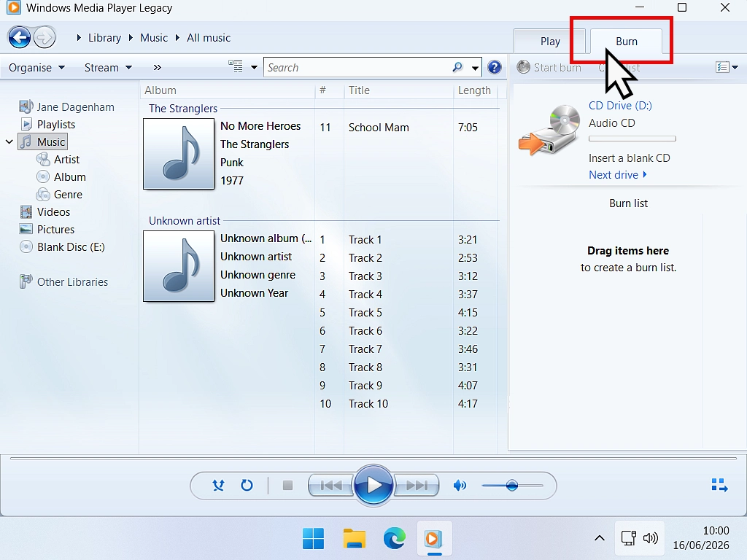This screenshot has width=747, height=560.
Task: Click the view options list icon
Action: tap(236, 66)
